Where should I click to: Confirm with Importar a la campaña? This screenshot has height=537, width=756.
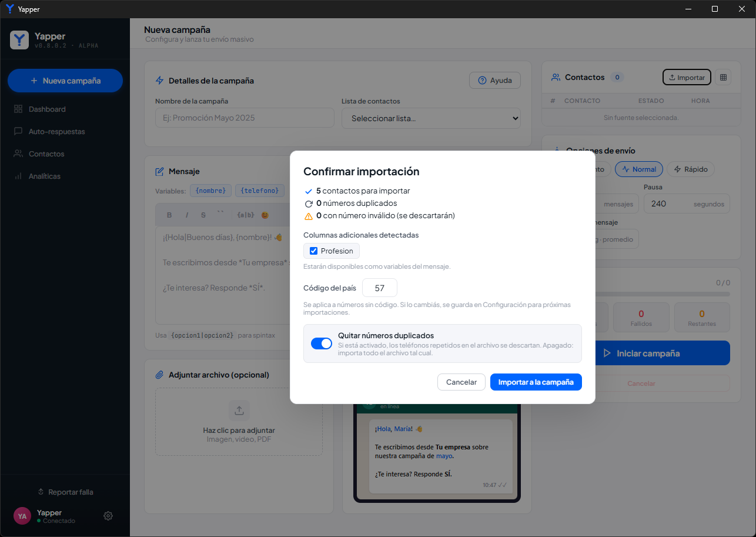[536, 382]
